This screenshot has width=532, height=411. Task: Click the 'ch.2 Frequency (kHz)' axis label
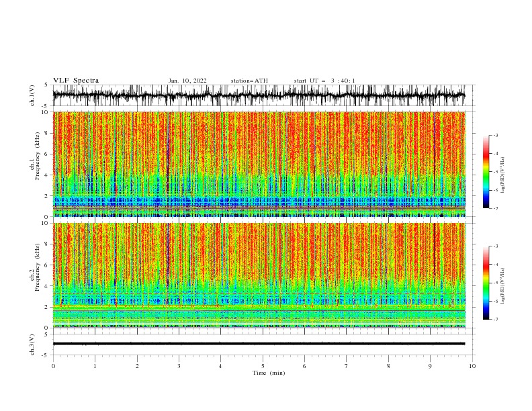pos(35,267)
